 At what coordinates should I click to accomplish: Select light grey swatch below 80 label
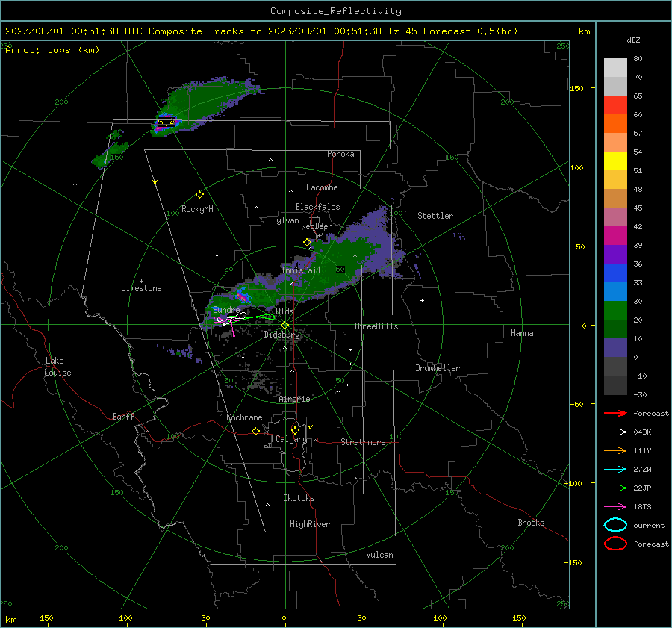615,68
